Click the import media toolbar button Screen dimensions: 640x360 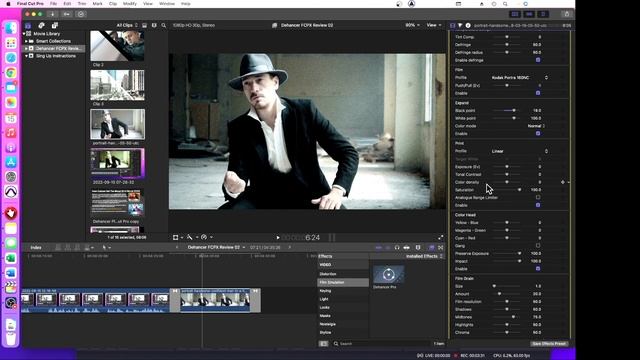coord(52,14)
